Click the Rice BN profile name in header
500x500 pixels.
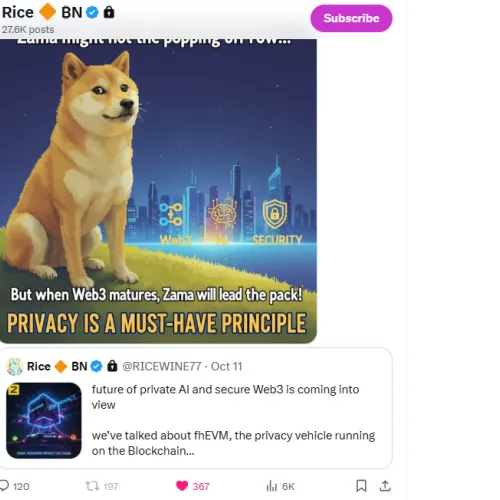pyautogui.click(x=42, y=12)
